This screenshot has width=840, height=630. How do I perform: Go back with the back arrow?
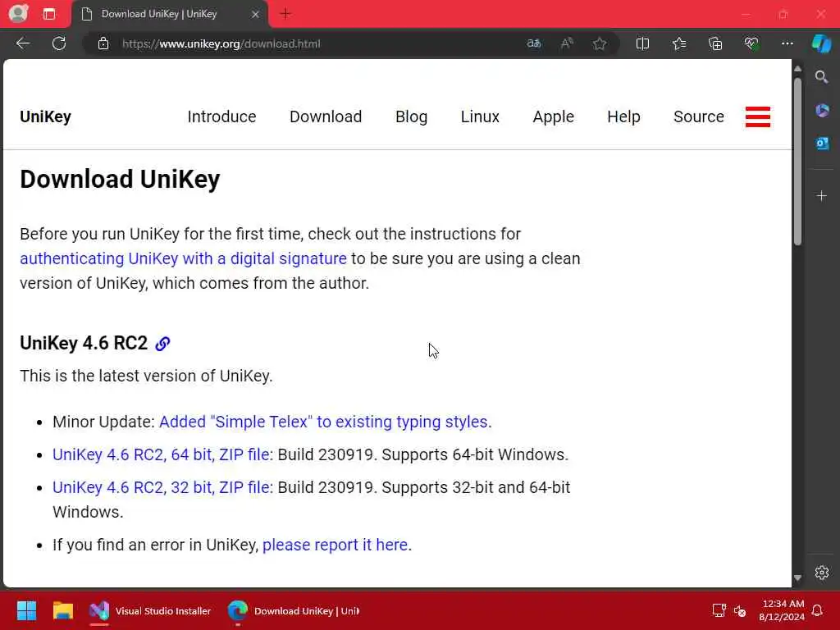[23, 43]
